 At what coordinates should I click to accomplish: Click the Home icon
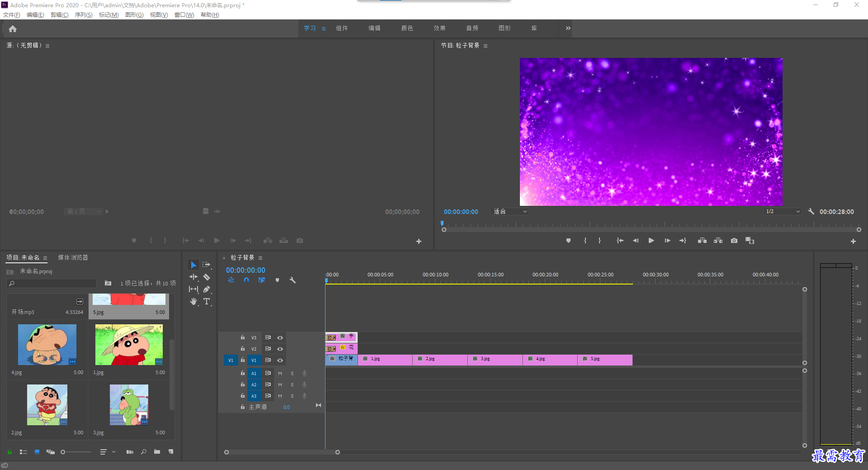(x=13, y=28)
